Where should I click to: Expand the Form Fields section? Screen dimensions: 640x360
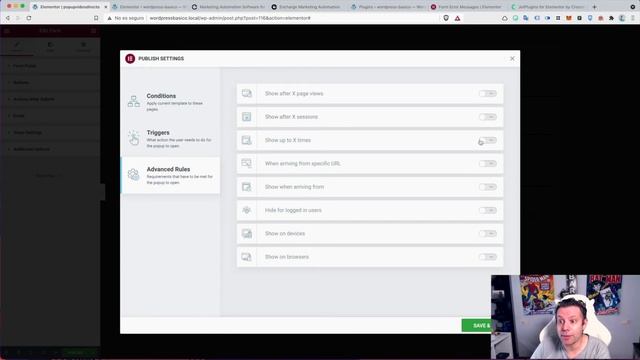(50, 66)
